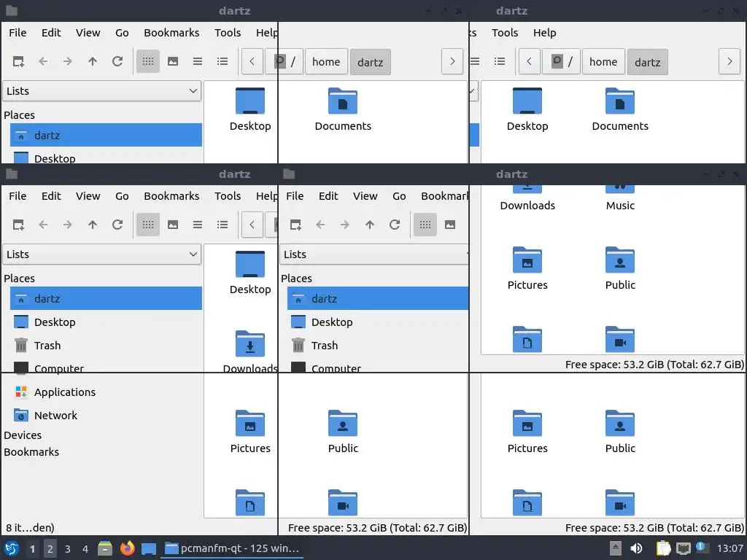Image resolution: width=747 pixels, height=560 pixels.
Task: Click back arrow in center window toolbar
Action: point(320,225)
